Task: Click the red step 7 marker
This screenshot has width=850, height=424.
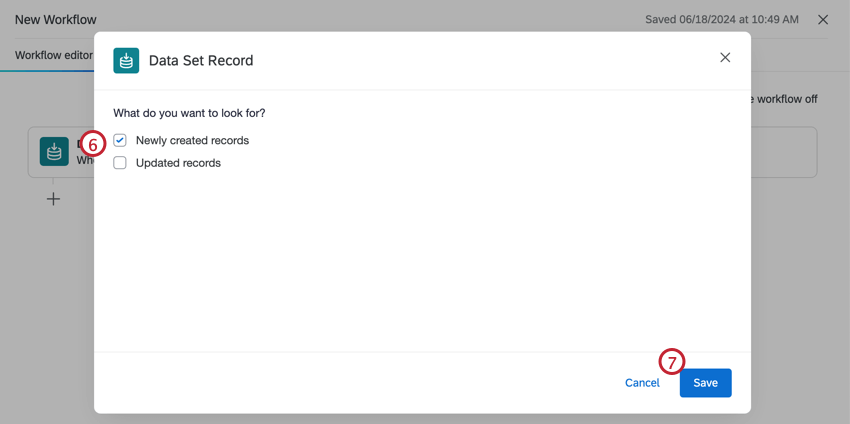Action: coord(672,362)
